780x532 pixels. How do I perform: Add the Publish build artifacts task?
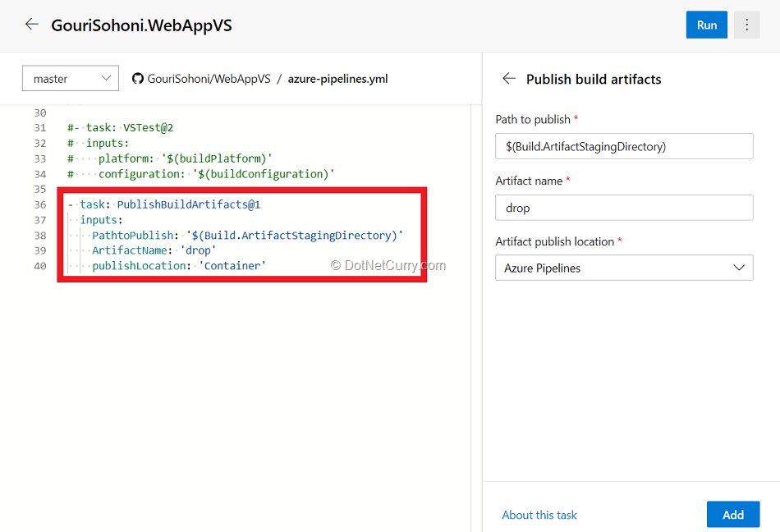pos(732,515)
